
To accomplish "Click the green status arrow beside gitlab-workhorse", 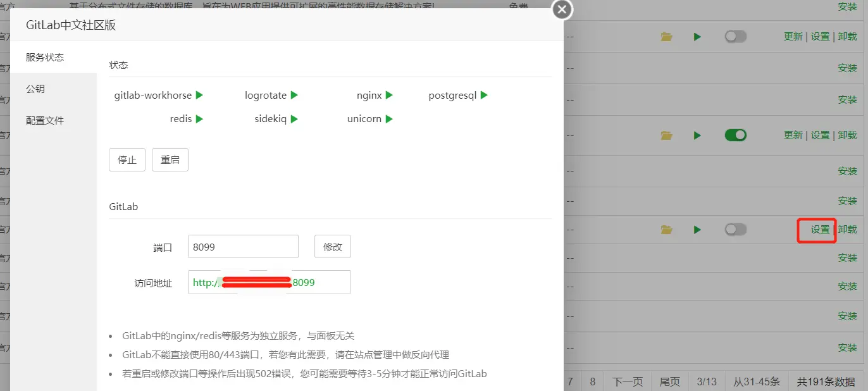I will [x=199, y=96].
